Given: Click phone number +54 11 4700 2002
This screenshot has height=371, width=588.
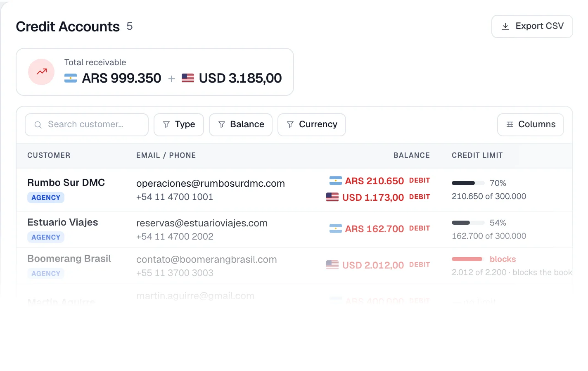Looking at the screenshot, I should coord(175,237).
